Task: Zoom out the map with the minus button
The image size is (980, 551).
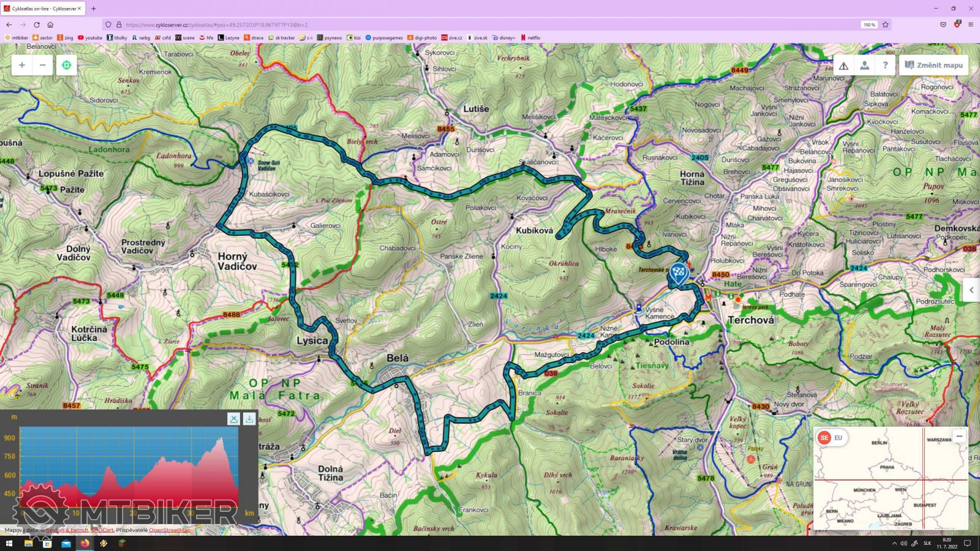Action: coord(42,65)
